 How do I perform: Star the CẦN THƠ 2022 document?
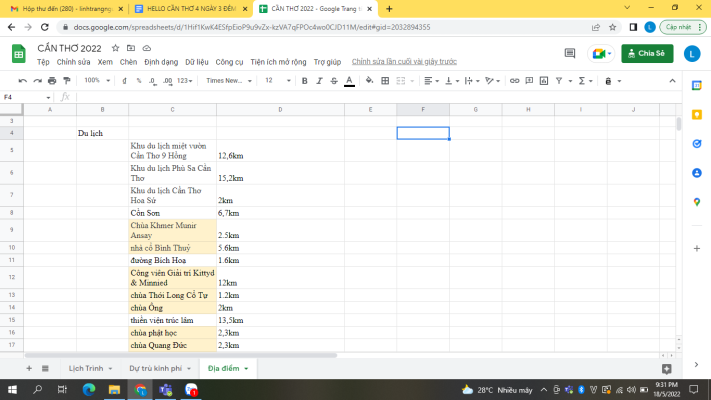pos(117,47)
